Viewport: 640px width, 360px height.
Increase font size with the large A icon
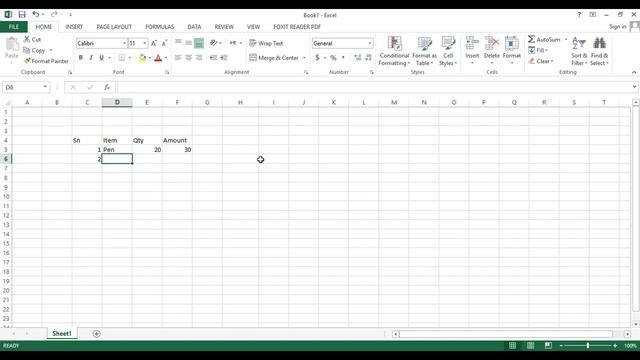click(x=154, y=43)
